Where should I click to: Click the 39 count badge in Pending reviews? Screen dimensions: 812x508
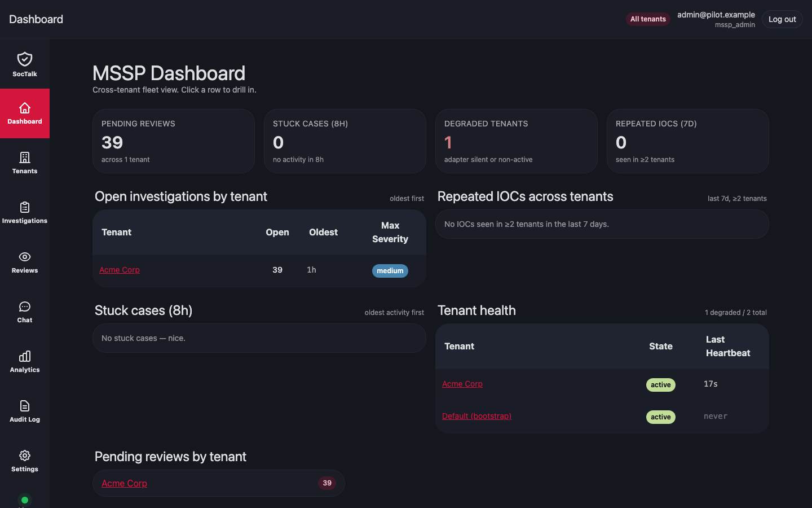(x=327, y=483)
